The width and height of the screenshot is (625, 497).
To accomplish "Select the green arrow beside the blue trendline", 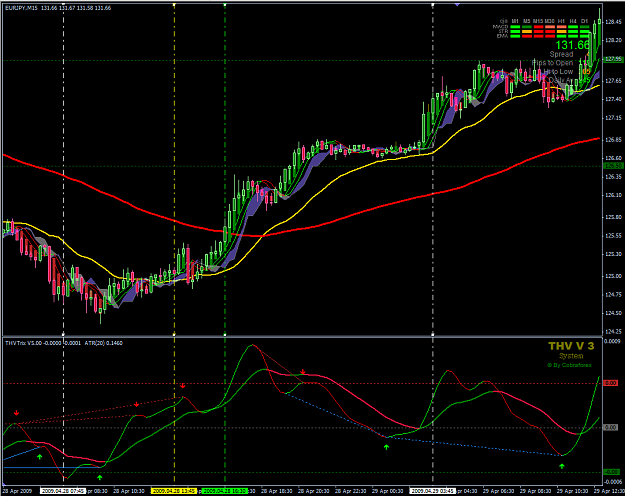I will [x=39, y=457].
